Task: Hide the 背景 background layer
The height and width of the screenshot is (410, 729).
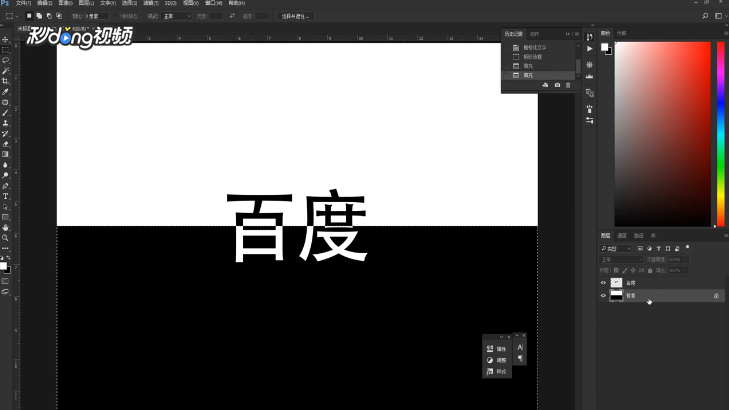Action: point(603,296)
